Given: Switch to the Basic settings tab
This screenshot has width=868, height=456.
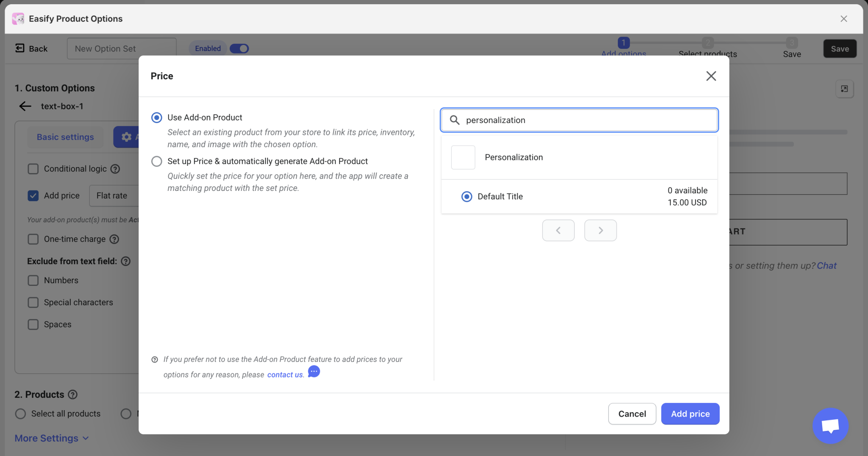Looking at the screenshot, I should (x=65, y=137).
